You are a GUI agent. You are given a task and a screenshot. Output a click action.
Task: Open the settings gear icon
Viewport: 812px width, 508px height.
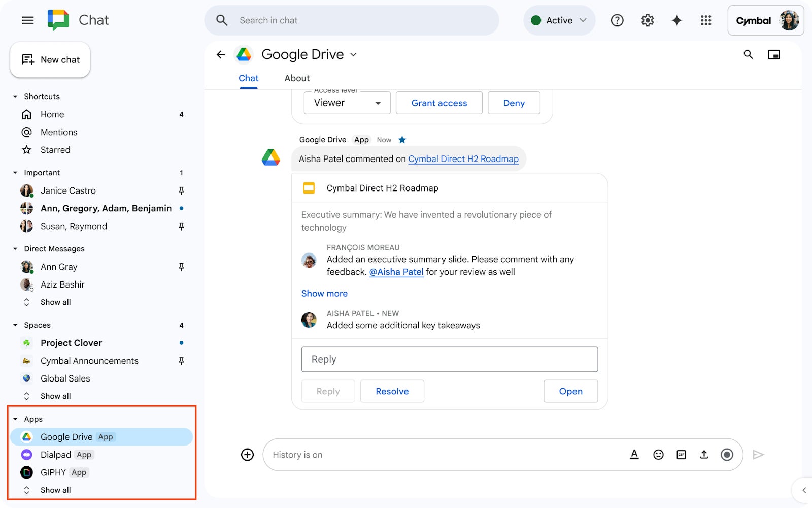point(647,20)
